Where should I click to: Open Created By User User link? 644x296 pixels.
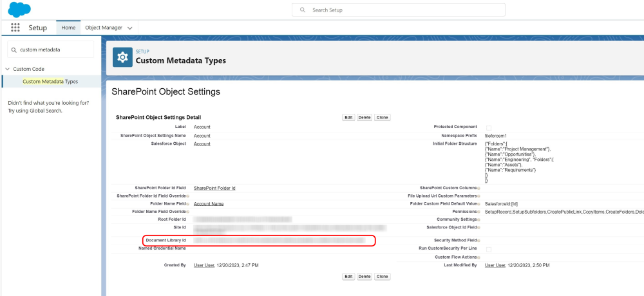pos(204,266)
